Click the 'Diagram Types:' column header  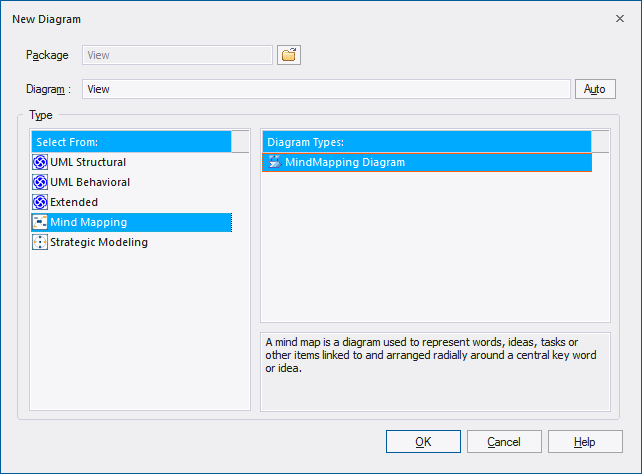click(425, 142)
